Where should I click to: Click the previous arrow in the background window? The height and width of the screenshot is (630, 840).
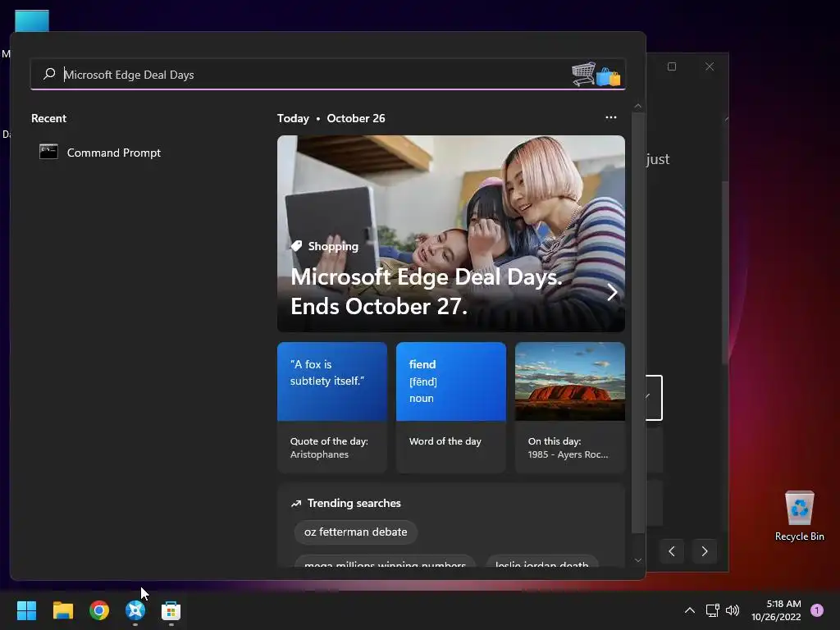tap(672, 551)
